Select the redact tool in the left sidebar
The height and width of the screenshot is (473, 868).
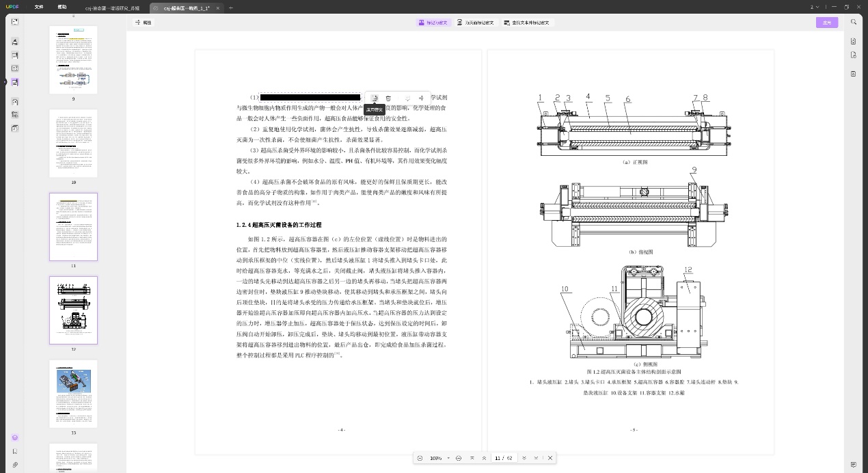coord(15,82)
